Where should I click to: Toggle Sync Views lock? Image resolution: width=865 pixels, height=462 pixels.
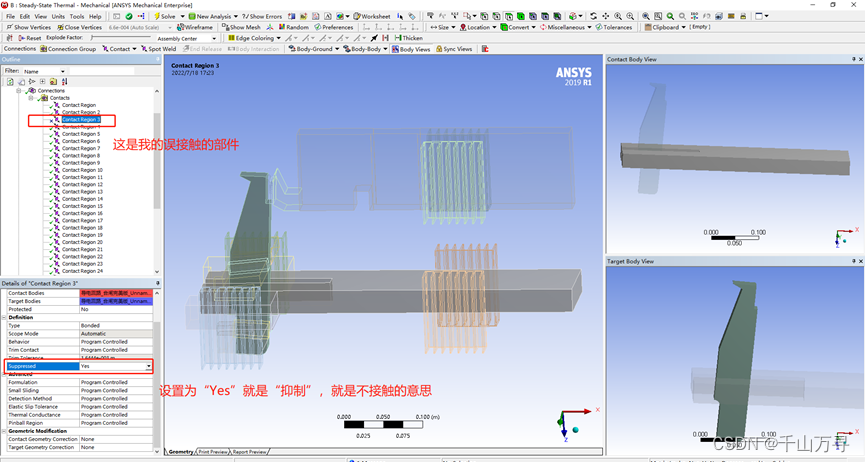[x=454, y=49]
